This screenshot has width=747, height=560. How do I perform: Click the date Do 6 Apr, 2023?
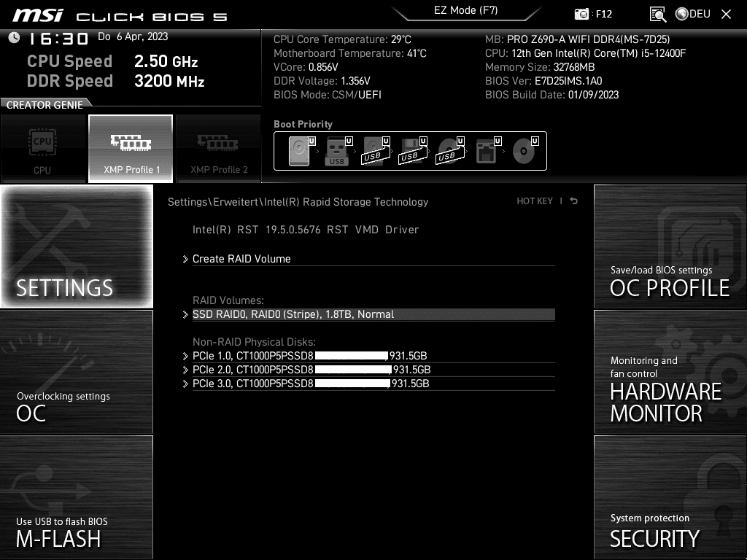[x=133, y=36]
